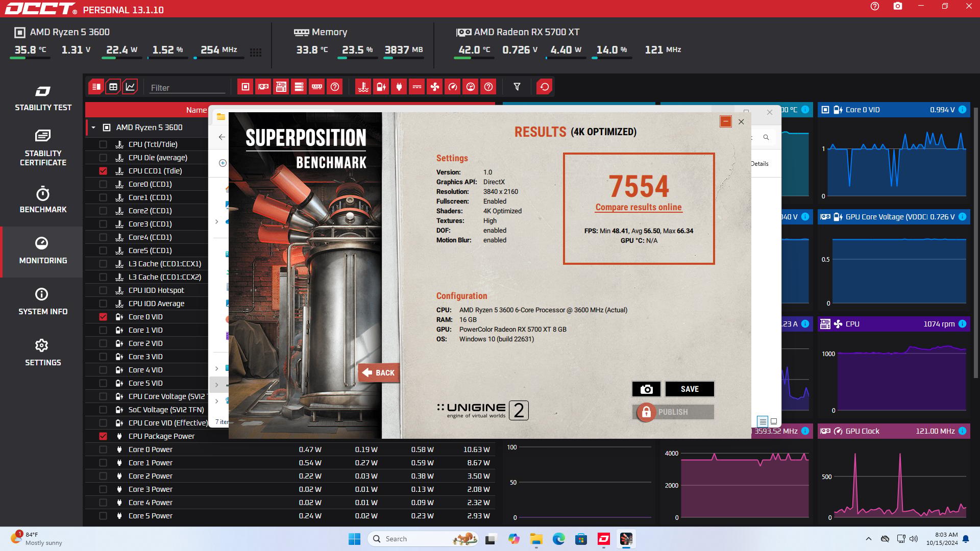Click the reset circular arrow toolbar icon
The height and width of the screenshot is (551, 980).
tap(545, 87)
